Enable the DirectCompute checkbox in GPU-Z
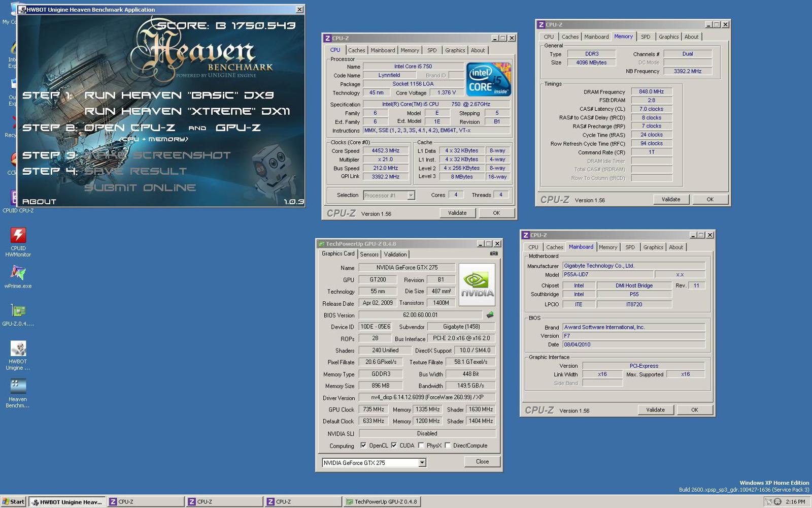812x508 pixels. [x=448, y=445]
